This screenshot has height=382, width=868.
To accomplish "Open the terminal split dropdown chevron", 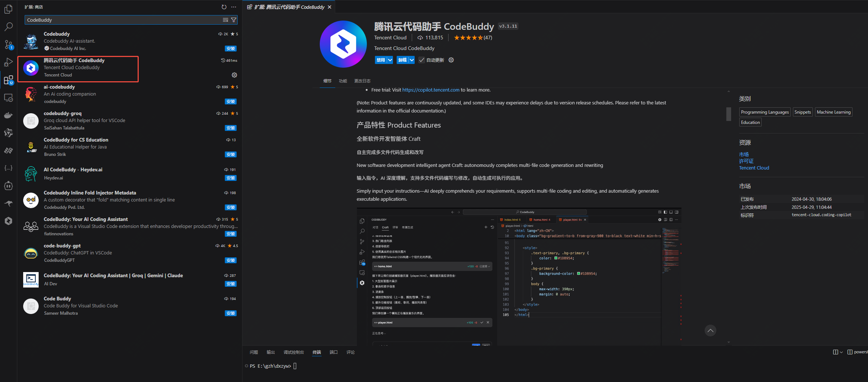I will point(841,352).
